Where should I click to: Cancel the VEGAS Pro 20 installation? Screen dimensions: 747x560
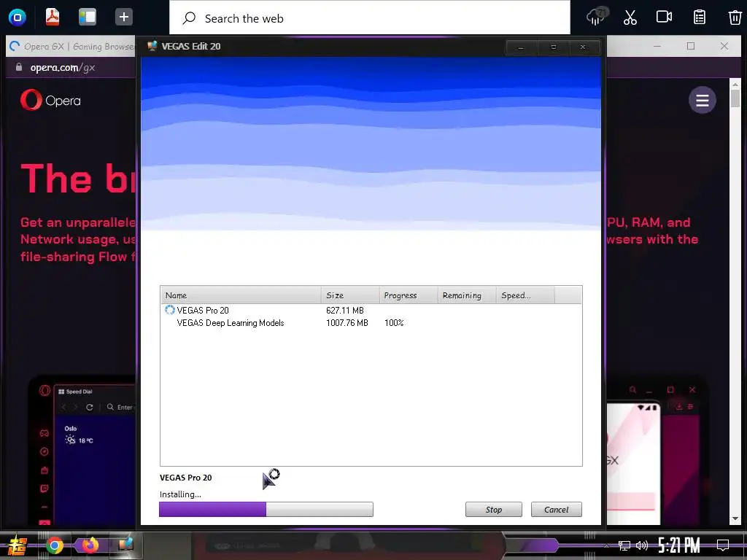(x=557, y=510)
